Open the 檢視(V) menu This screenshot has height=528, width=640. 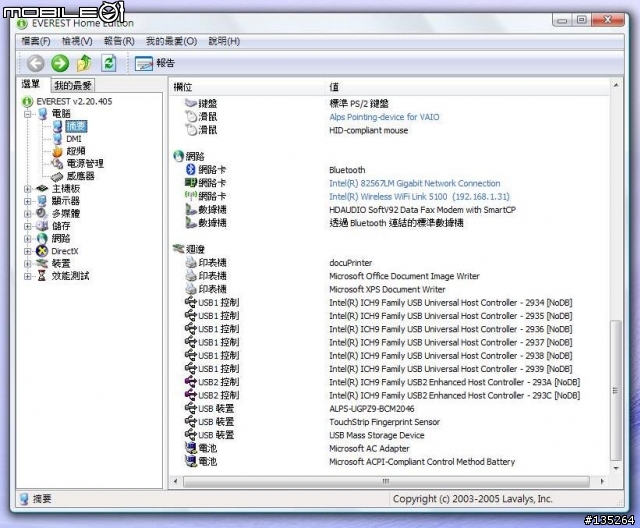pos(77,41)
